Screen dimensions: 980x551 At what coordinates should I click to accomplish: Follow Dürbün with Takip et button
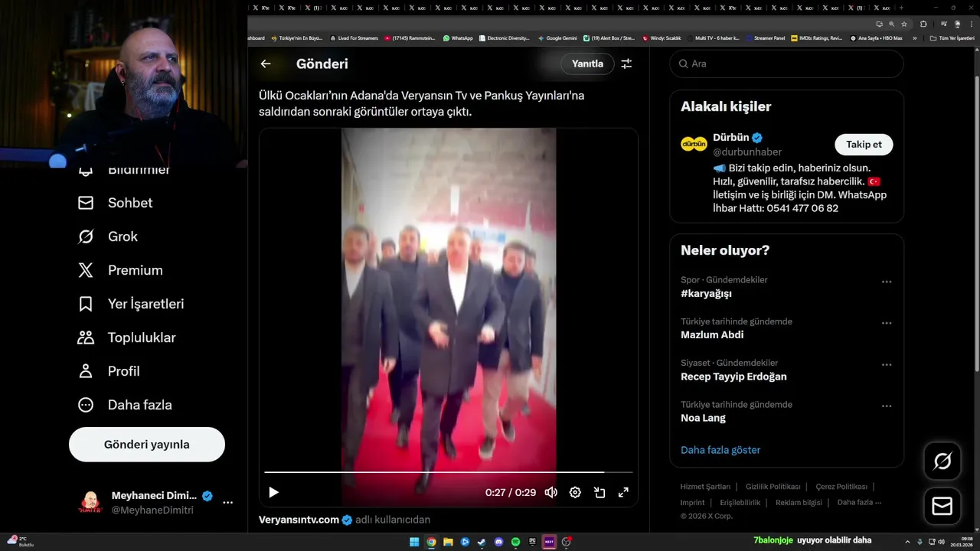point(864,144)
